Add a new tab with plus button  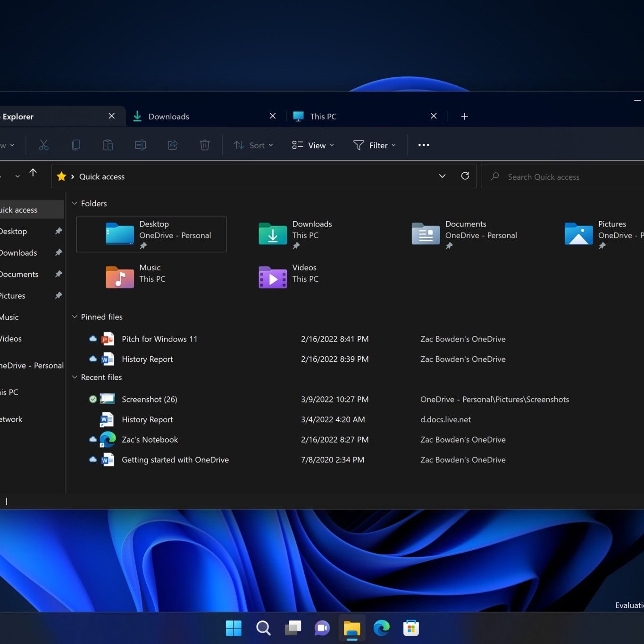464,117
